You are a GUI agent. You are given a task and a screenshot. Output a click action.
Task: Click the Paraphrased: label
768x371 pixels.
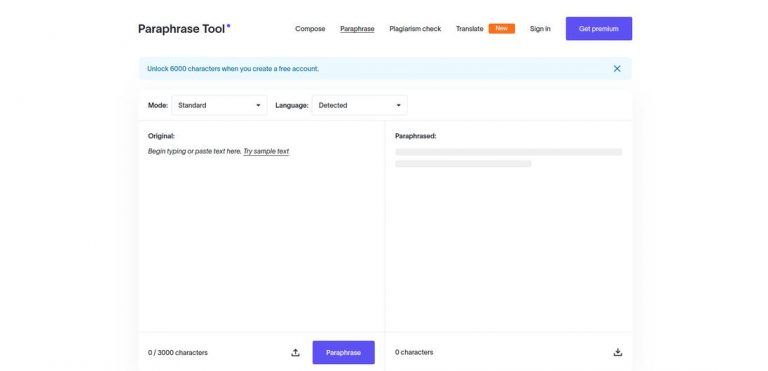pos(415,136)
